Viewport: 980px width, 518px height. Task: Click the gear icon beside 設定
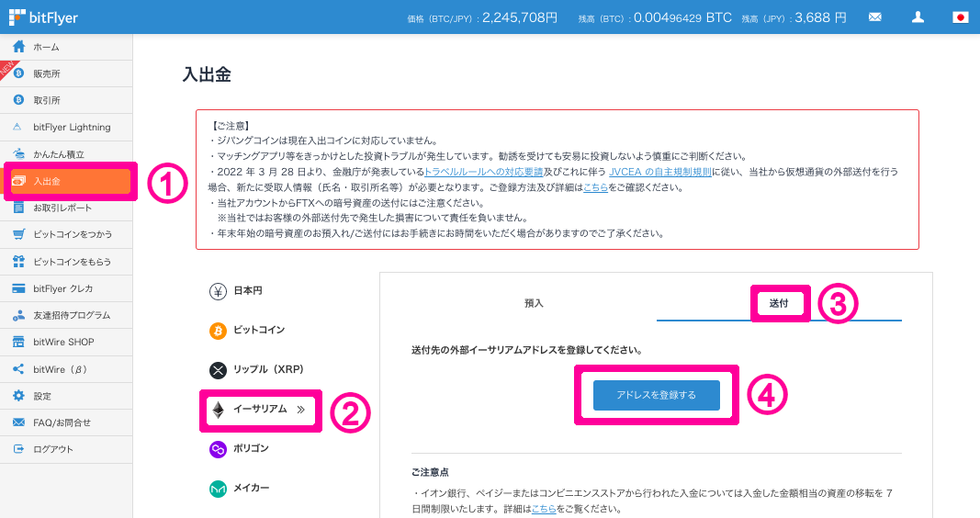tap(18, 396)
